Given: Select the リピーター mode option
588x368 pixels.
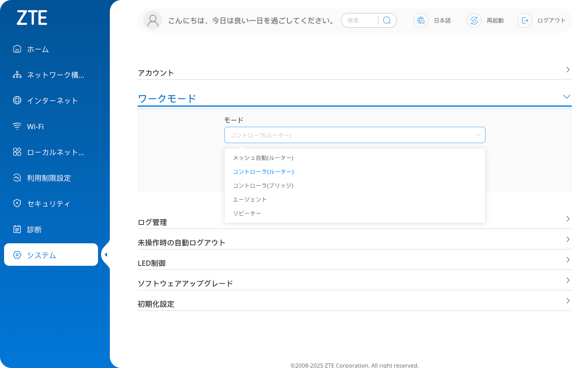Looking at the screenshot, I should [x=247, y=213].
